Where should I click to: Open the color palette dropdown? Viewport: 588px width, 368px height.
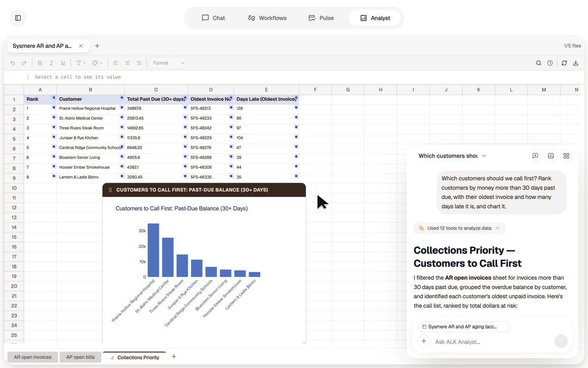tap(97, 63)
